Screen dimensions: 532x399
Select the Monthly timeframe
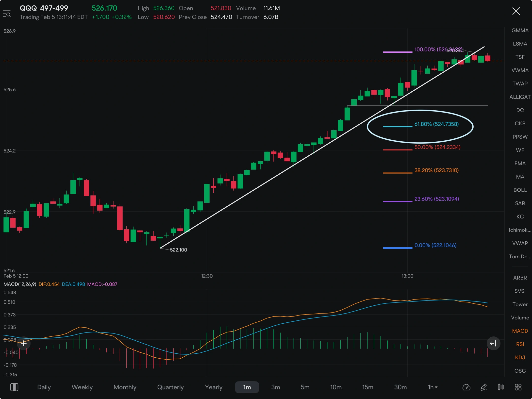(125, 387)
